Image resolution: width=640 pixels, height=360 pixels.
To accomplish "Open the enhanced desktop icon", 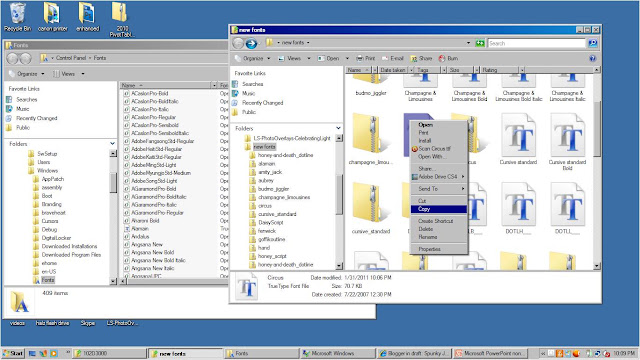I will [87, 17].
